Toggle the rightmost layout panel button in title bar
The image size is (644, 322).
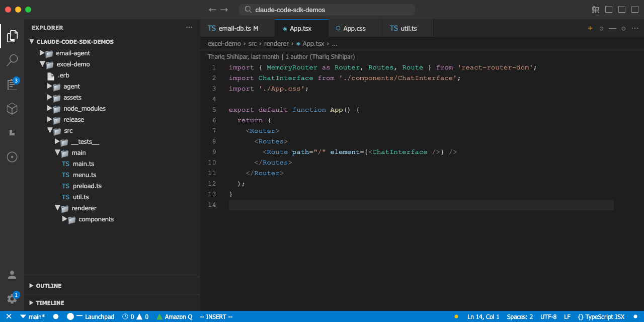pyautogui.click(x=634, y=10)
